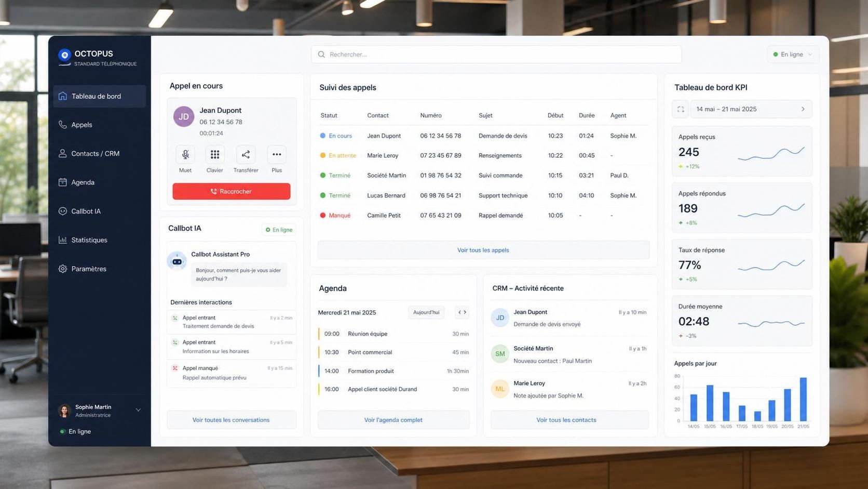
Task: Click the Appel manqué red icon
Action: point(175,368)
